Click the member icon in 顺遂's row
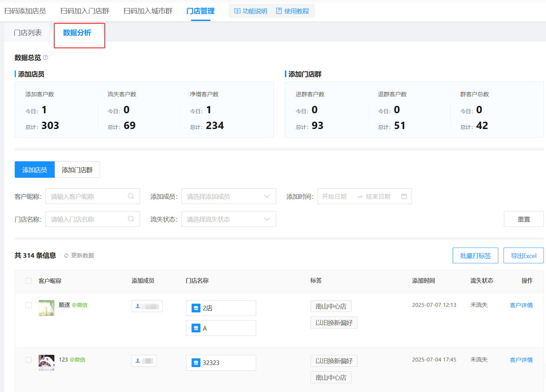This screenshot has width=546, height=392. click(138, 306)
